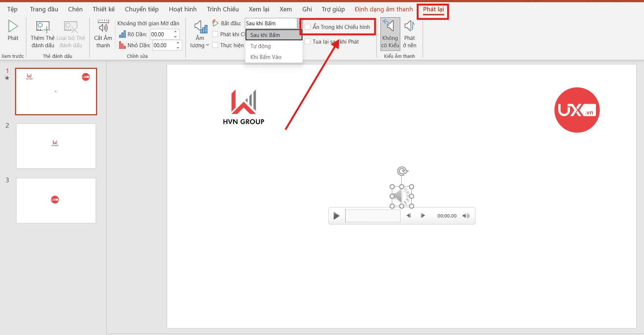The height and width of the screenshot is (335, 644).
Task: Check the Thực hiện loop checkbox
Action: pyautogui.click(x=216, y=45)
